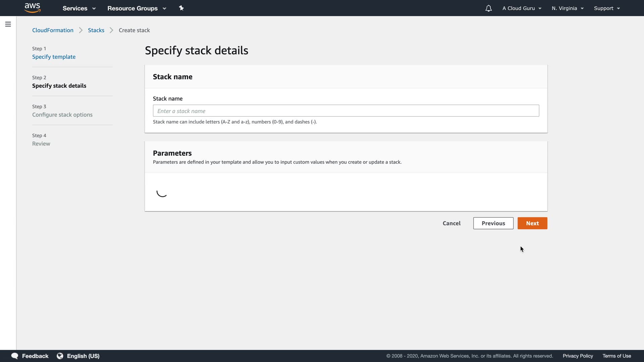The image size is (644, 362).
Task: Open the hamburger side navigation menu
Action: coord(8,24)
